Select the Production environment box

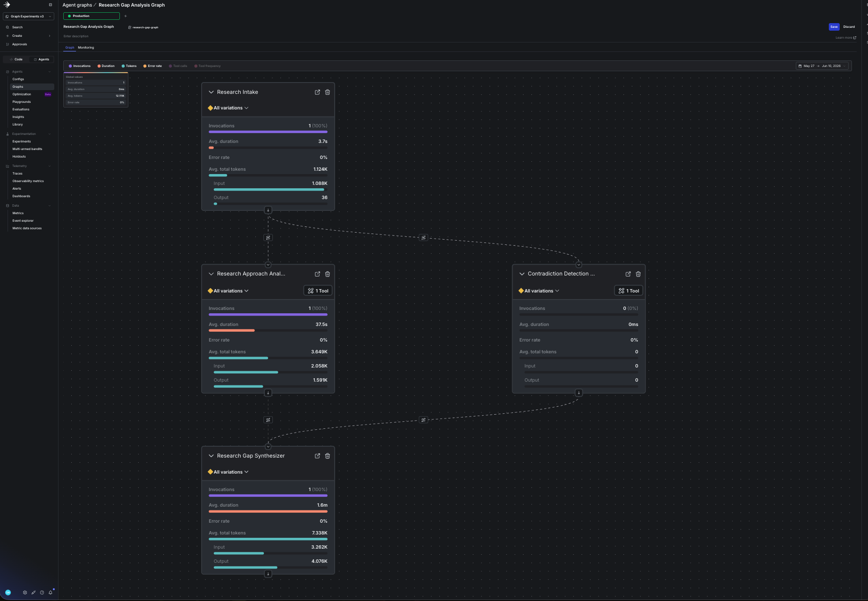[92, 16]
